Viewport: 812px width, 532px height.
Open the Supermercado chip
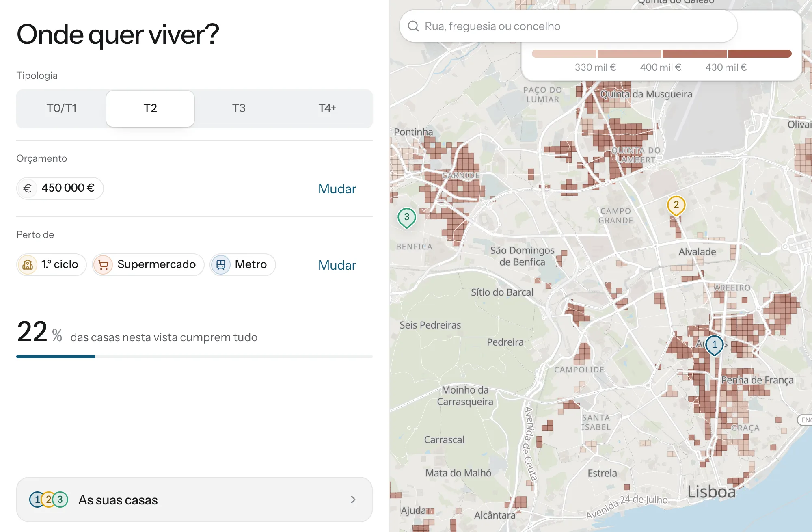click(148, 265)
